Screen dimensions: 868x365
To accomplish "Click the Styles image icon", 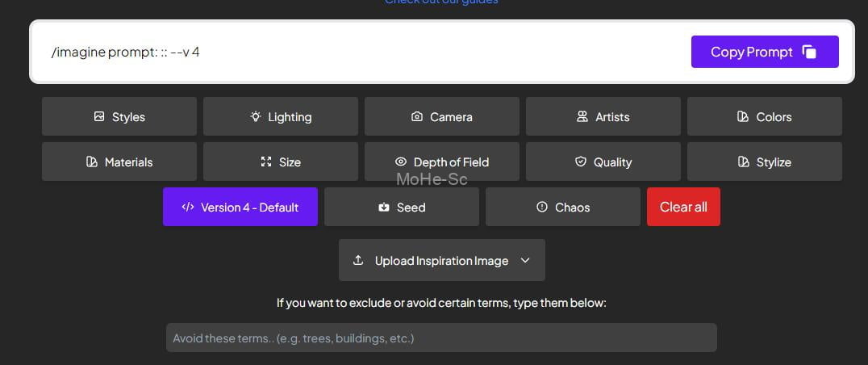I will tap(99, 117).
